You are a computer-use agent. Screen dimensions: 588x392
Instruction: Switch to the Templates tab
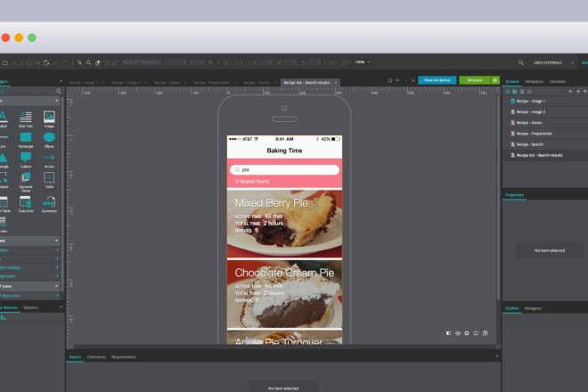(x=534, y=81)
